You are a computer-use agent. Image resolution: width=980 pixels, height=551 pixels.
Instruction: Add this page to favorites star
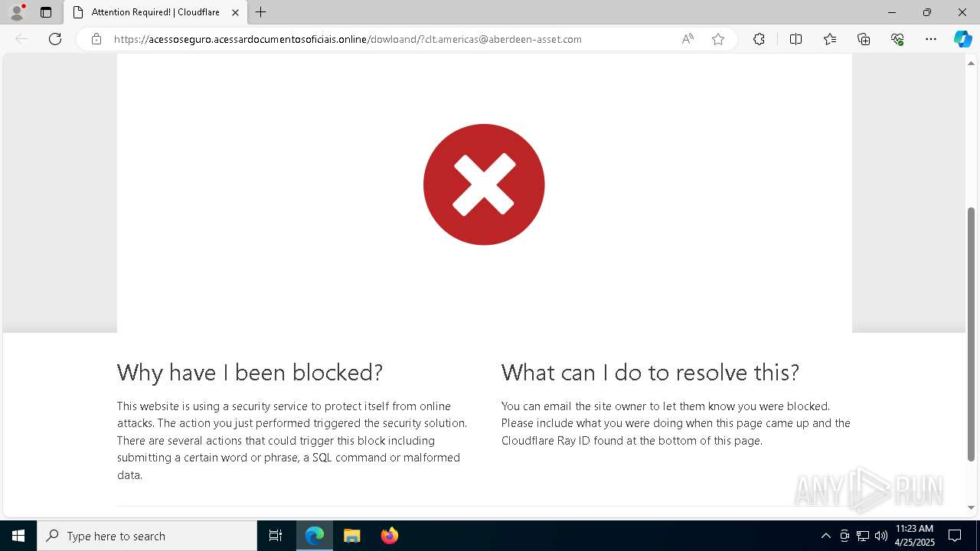[718, 39]
